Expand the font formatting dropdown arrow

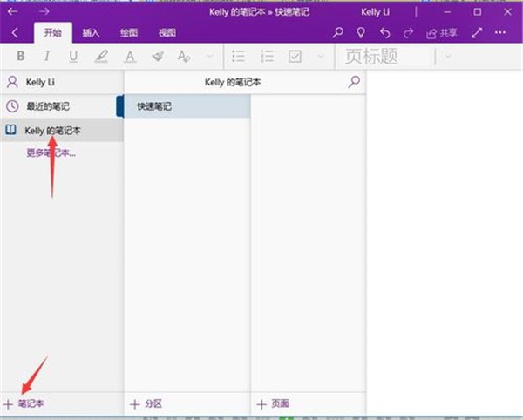209,57
